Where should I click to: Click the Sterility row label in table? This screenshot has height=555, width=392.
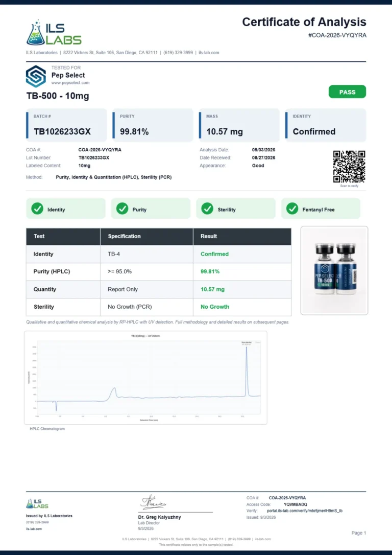coord(44,307)
